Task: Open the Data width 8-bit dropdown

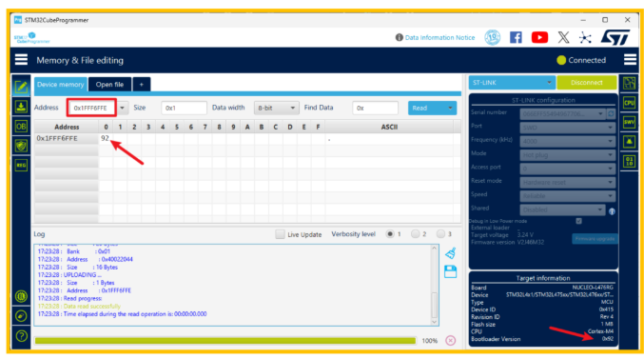Action: 276,108
